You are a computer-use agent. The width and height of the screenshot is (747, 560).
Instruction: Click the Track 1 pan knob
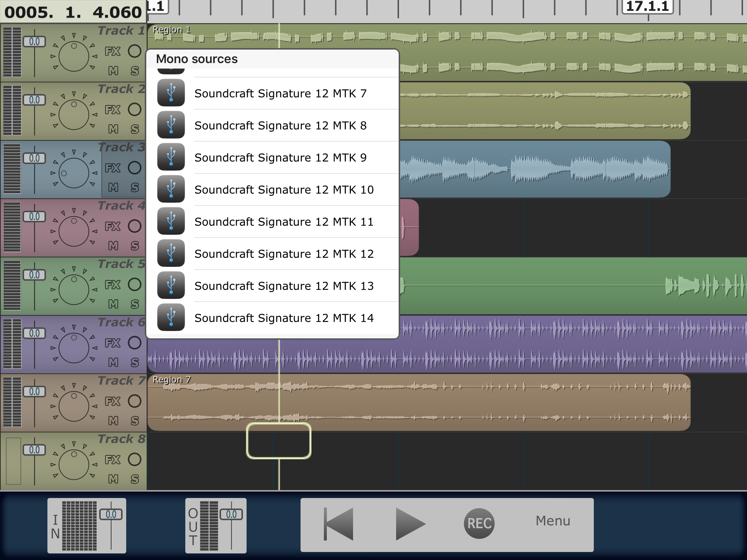click(x=74, y=57)
